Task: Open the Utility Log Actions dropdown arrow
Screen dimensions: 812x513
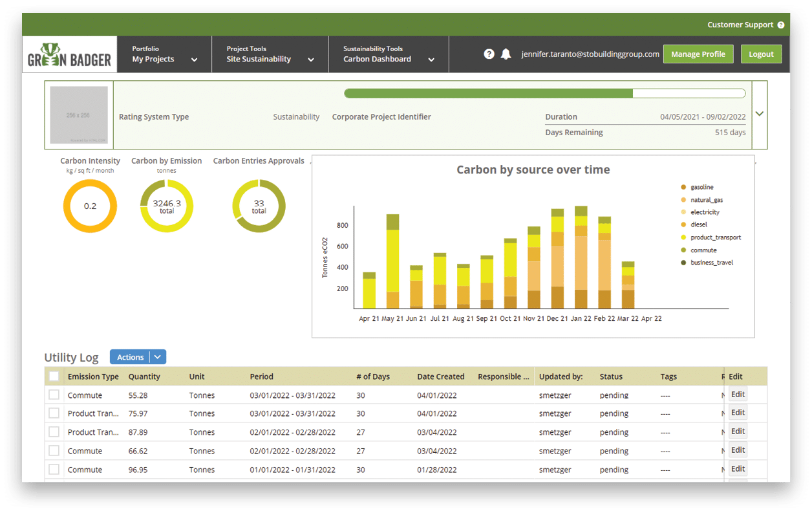Action: [158, 357]
